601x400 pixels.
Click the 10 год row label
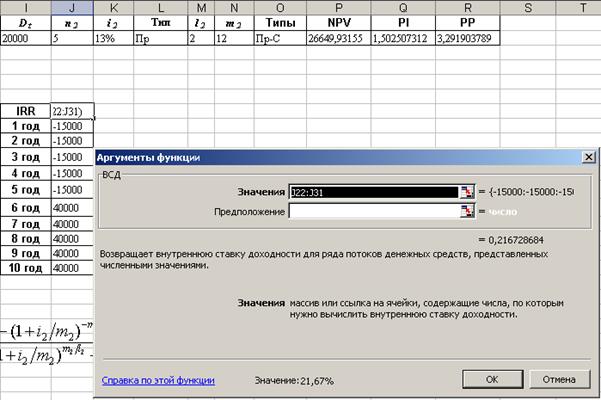(24, 268)
